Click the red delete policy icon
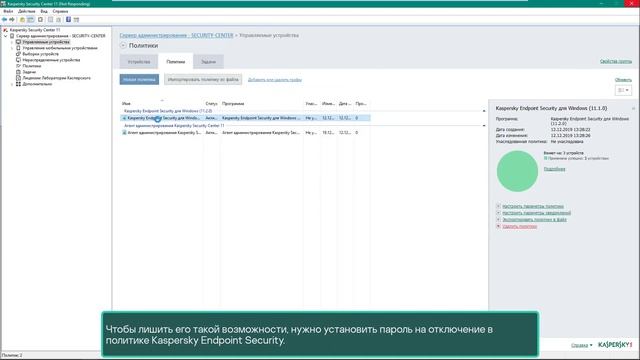Screen dimensions: 640x360 coord(498,226)
